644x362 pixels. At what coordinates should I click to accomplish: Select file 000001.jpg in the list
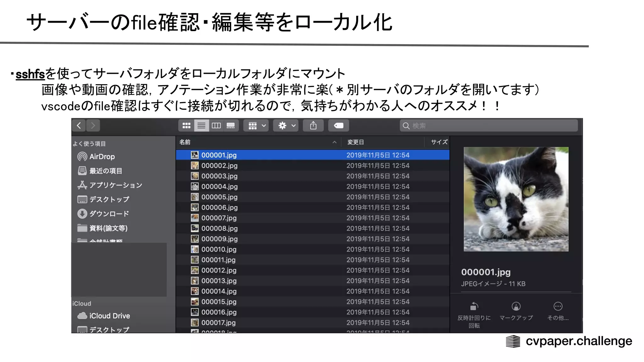point(313,155)
